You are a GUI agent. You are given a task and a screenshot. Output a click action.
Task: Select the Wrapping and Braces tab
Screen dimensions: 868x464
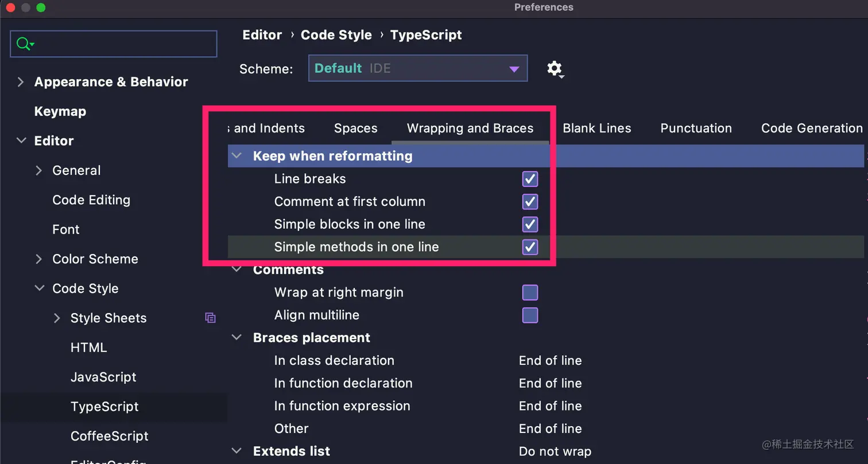coord(470,128)
